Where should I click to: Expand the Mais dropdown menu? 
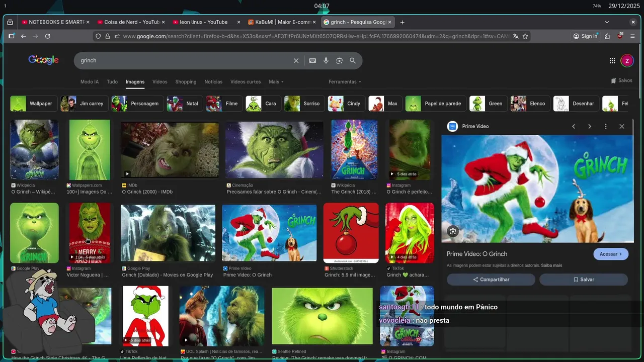coord(276,82)
